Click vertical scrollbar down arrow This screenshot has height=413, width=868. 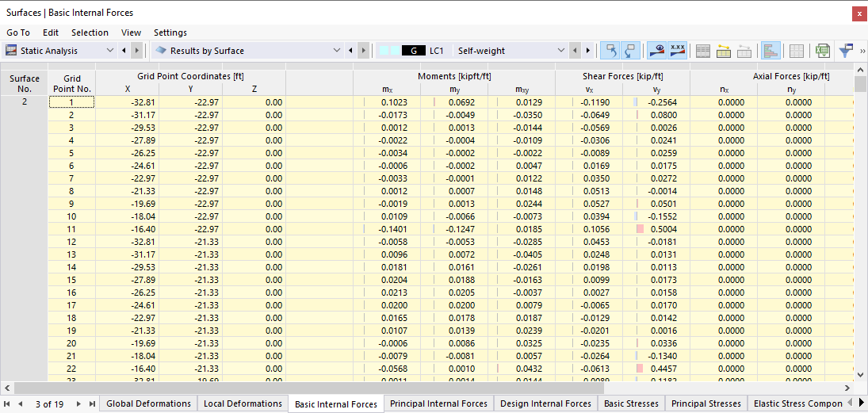(860, 375)
